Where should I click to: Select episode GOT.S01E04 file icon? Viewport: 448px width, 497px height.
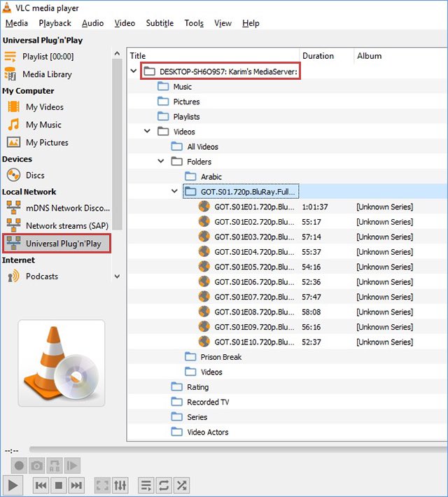[x=204, y=252]
